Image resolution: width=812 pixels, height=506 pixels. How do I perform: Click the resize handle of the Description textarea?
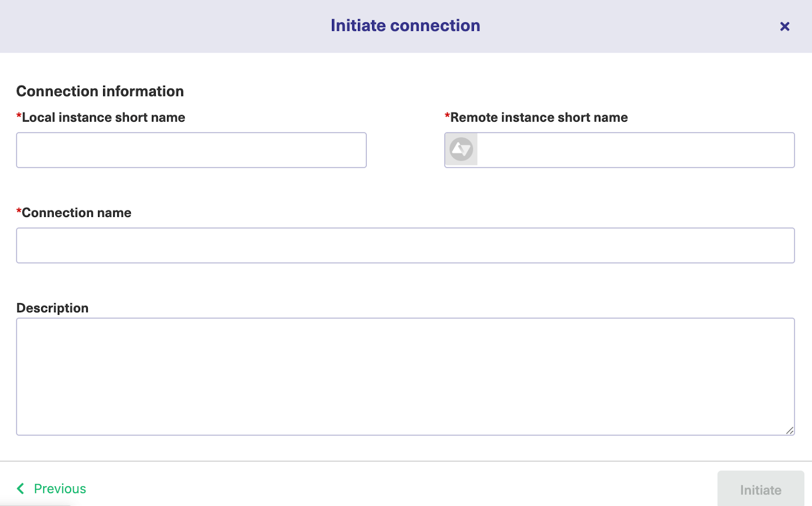click(x=790, y=430)
